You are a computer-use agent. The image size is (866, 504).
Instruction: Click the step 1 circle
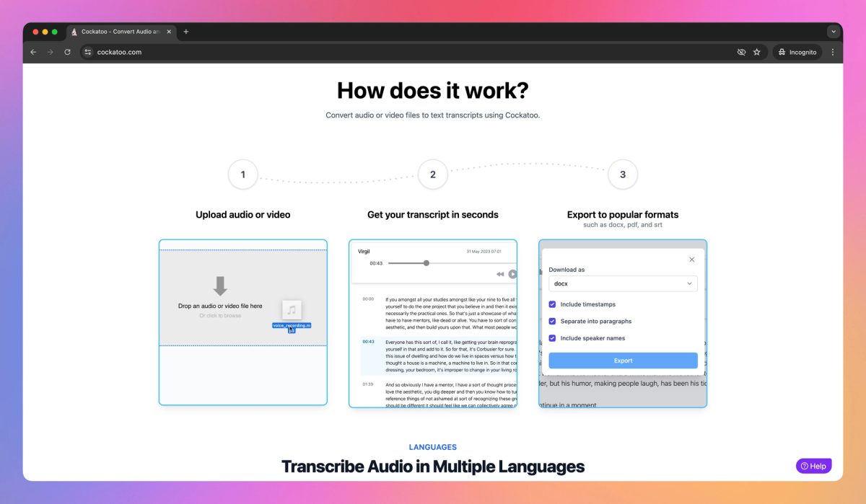point(243,174)
